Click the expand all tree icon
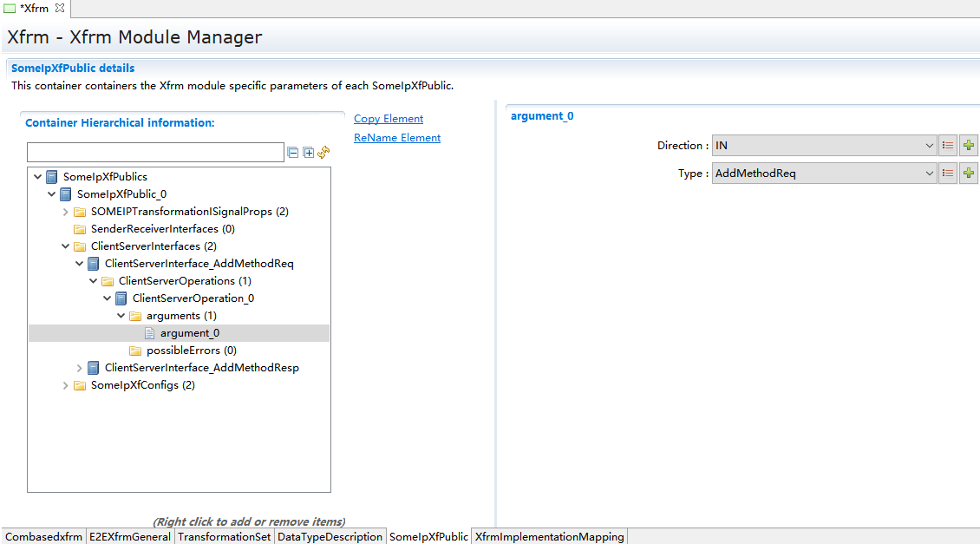Screen dimensions: 980x544 tap(308, 153)
